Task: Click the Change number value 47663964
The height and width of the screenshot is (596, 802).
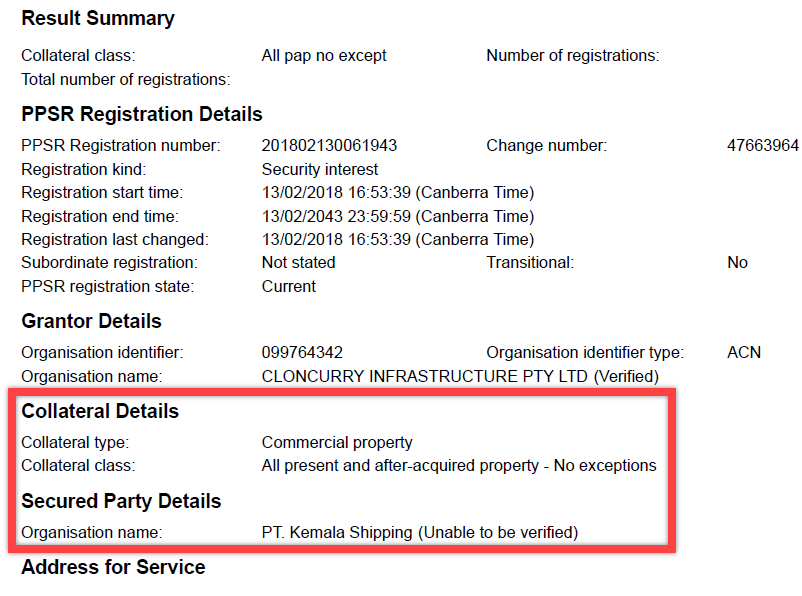Action: click(763, 145)
